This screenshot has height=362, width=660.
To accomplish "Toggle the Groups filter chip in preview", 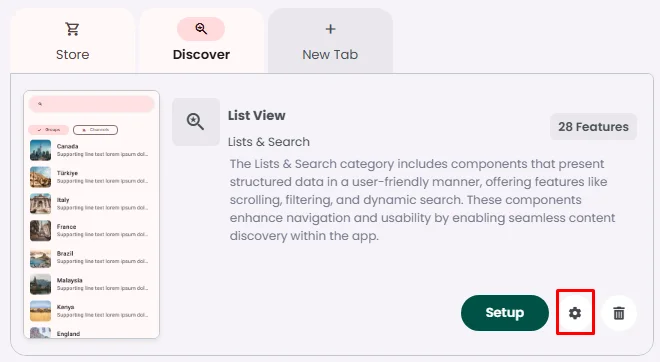I will pos(48,130).
